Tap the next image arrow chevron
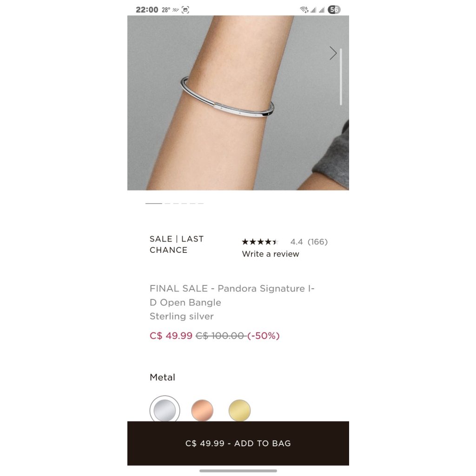 333,53
